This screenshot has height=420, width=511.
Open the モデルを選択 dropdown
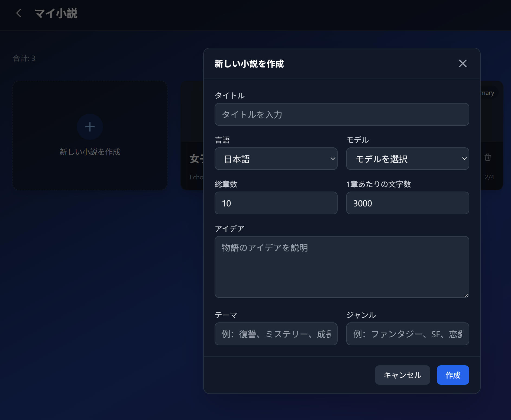click(407, 159)
